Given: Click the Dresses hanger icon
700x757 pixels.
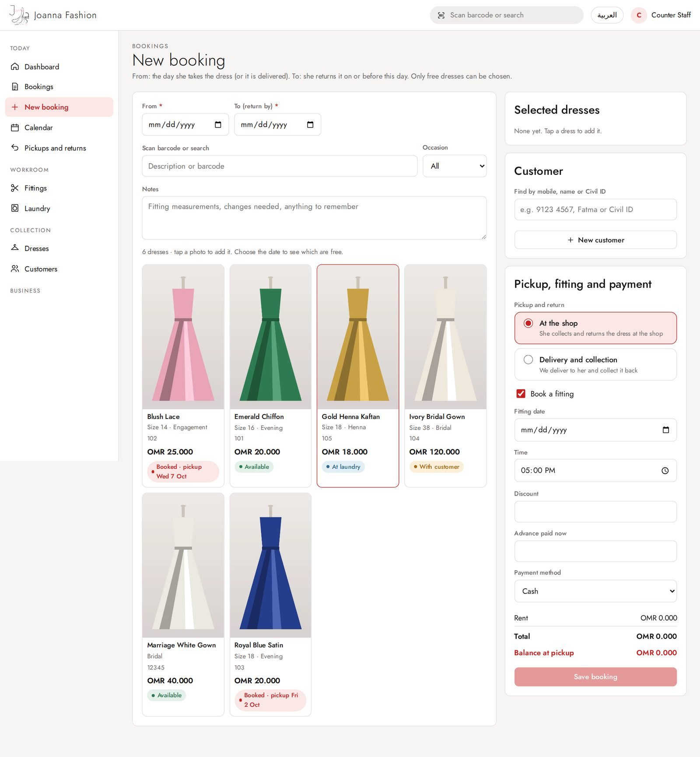Looking at the screenshot, I should 15,248.
